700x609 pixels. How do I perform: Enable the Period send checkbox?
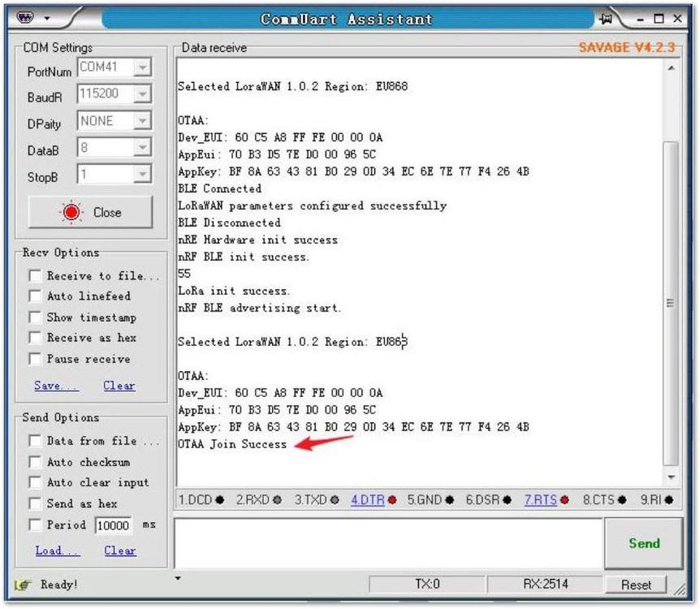35,525
